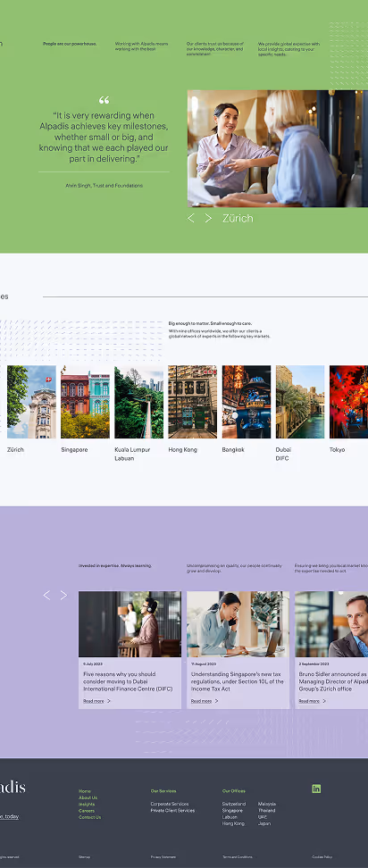Open Corporate Services footer link
This screenshot has height=868, width=368.
point(170,804)
